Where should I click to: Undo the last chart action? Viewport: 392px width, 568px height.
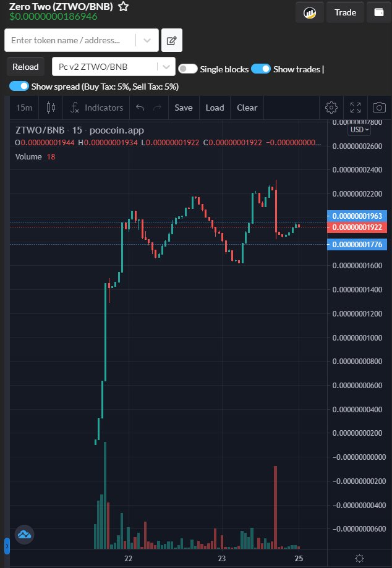(140, 108)
